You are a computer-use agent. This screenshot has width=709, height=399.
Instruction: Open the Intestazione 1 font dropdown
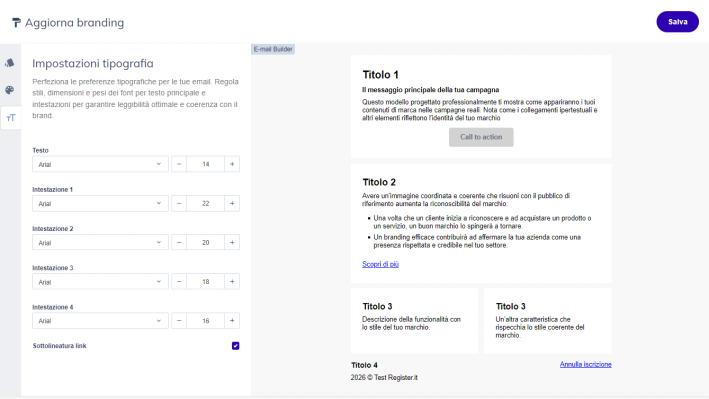click(100, 204)
